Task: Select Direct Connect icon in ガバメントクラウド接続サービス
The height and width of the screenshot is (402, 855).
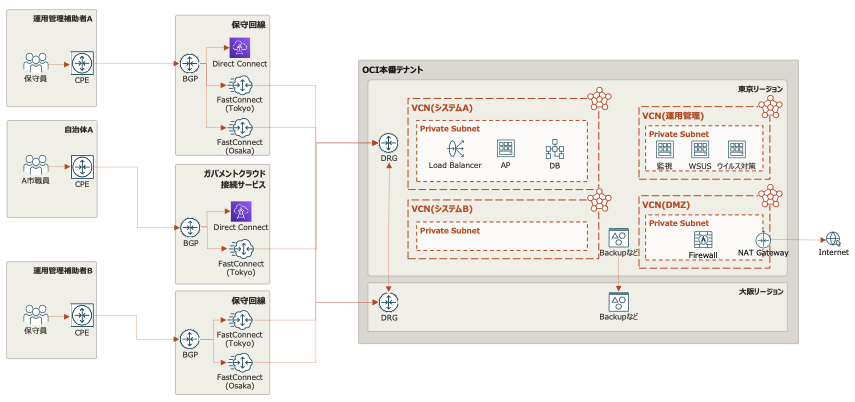Action: [x=240, y=211]
